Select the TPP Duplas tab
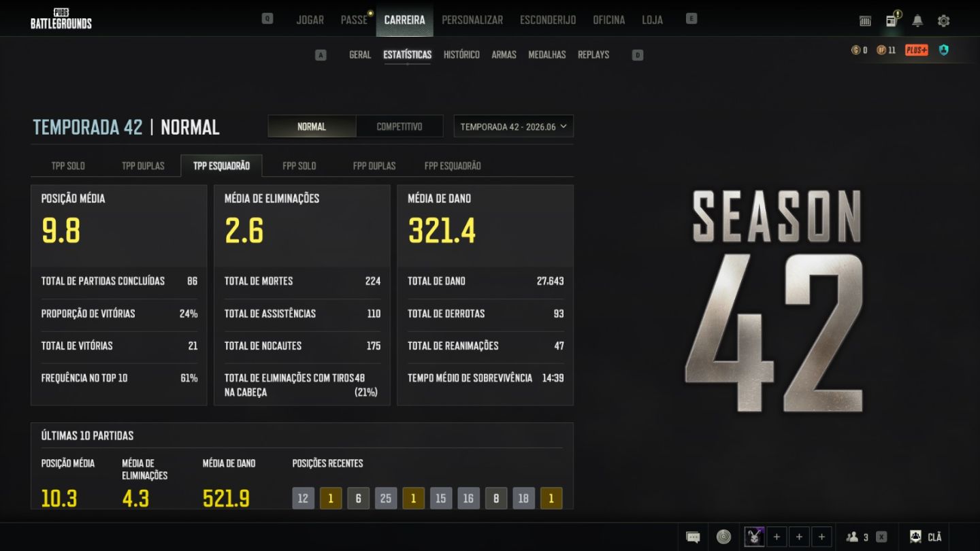 pos(143,166)
